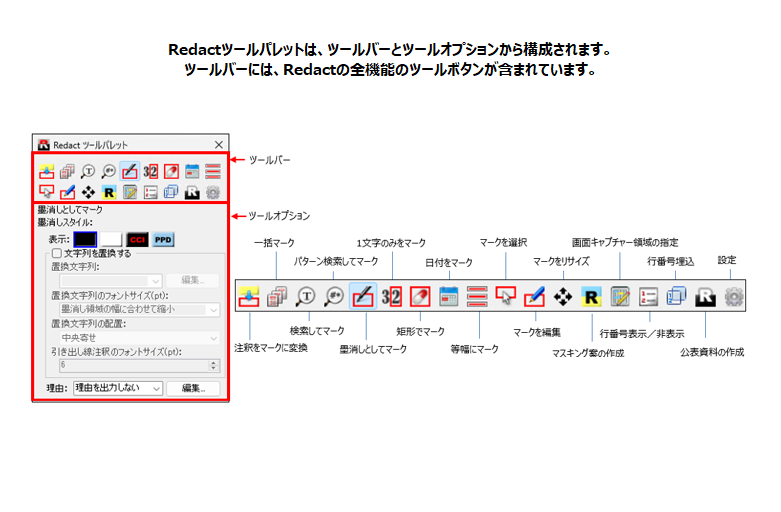
Task: Select the red CCI style swatch
Action: [137, 240]
